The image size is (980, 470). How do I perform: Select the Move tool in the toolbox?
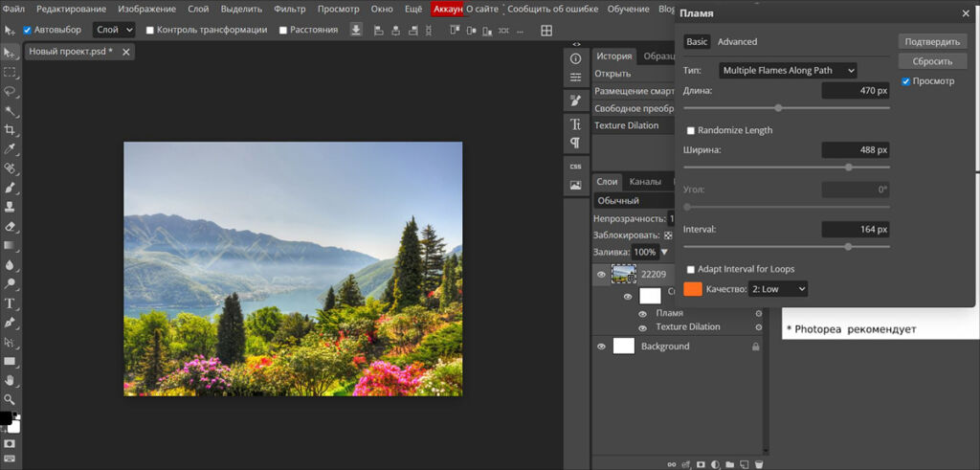pyautogui.click(x=10, y=53)
